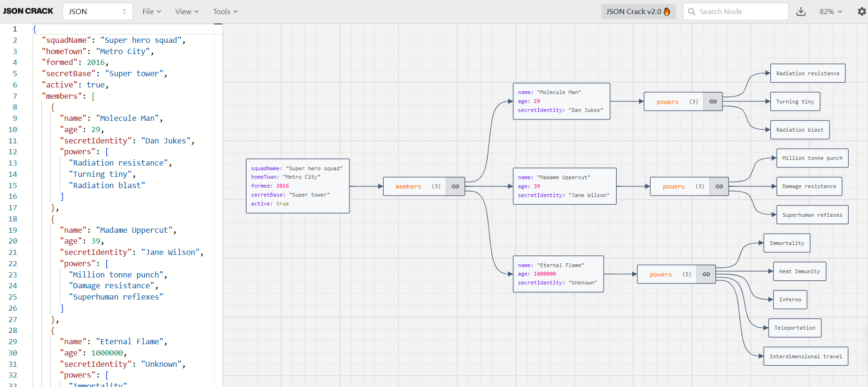Focus the Search Node input field

(x=736, y=11)
